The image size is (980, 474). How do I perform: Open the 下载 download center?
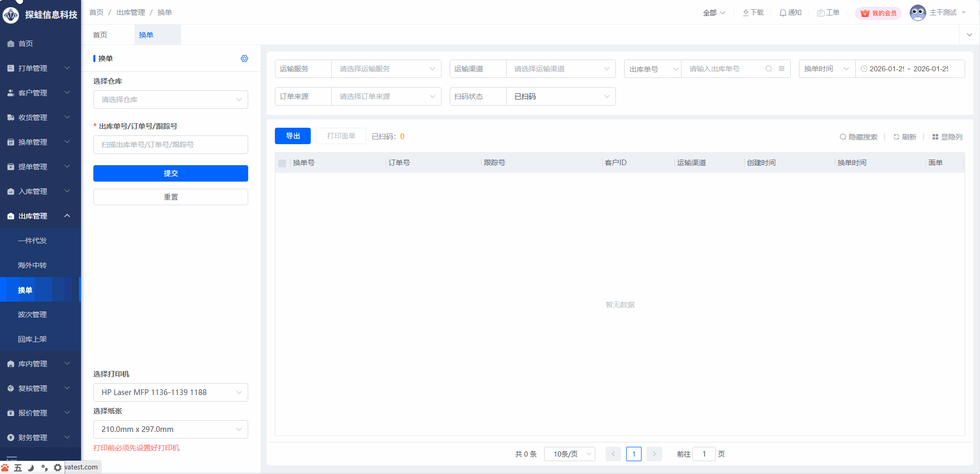[753, 13]
